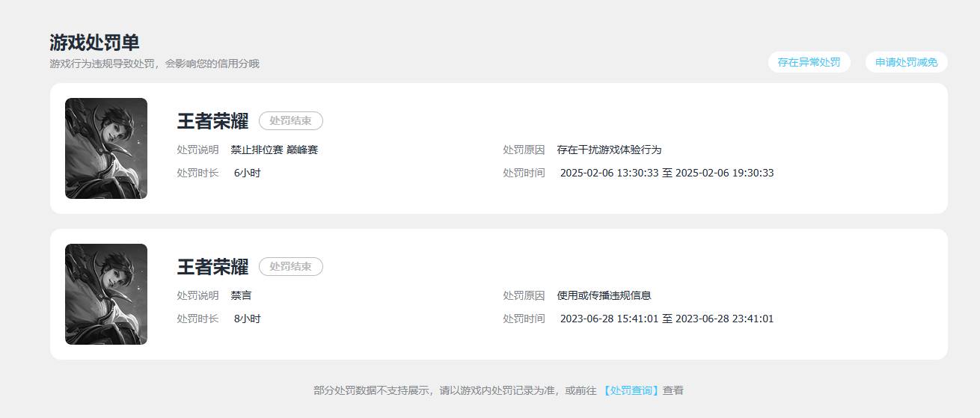Screen dimensions: 980x418
Task: Select the 王者荣耀 title in the 禁言 card
Action: [x=212, y=266]
